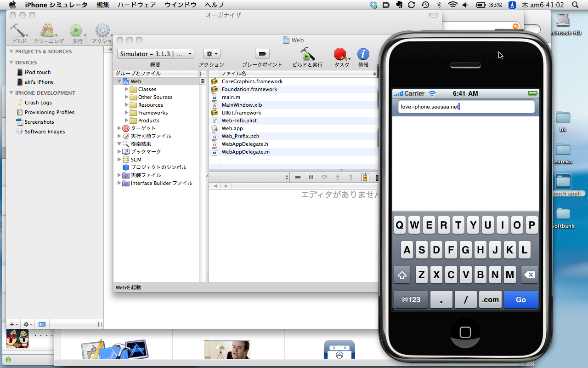588x368 pixels.
Task: Collapse the PROJECTS & SOURCES section
Action: [x=11, y=52]
